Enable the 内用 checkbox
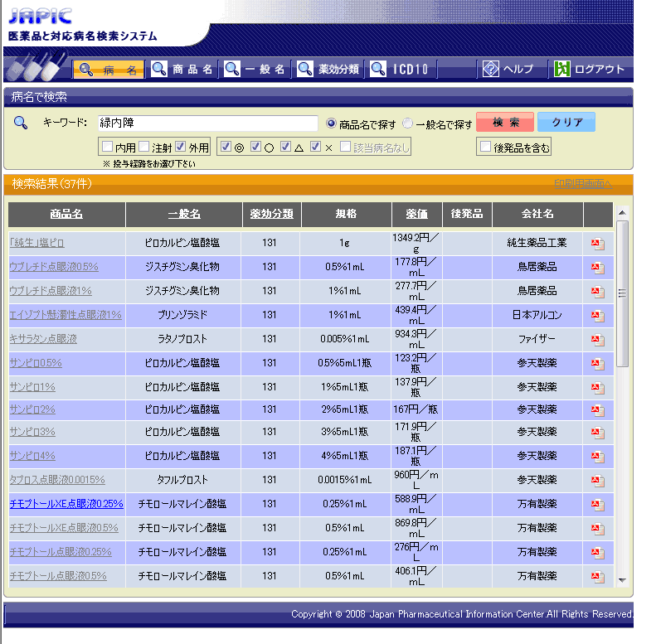Image resolution: width=661 pixels, height=644 pixels. point(107,147)
